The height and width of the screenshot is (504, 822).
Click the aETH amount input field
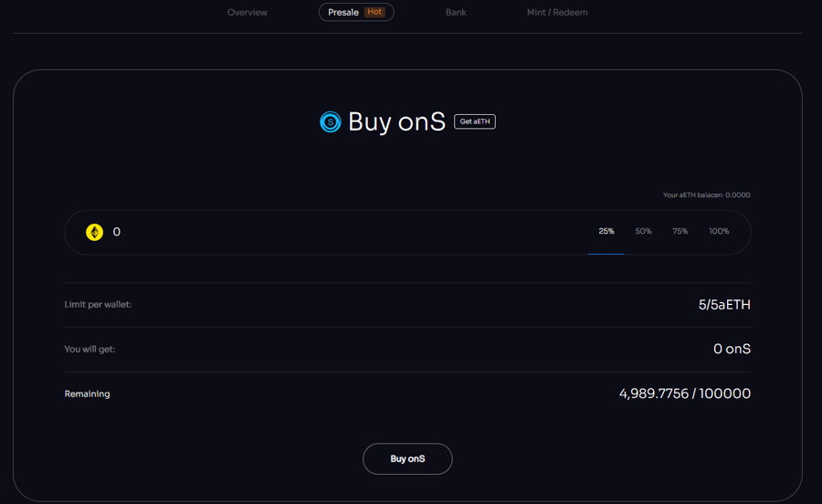[x=338, y=232]
